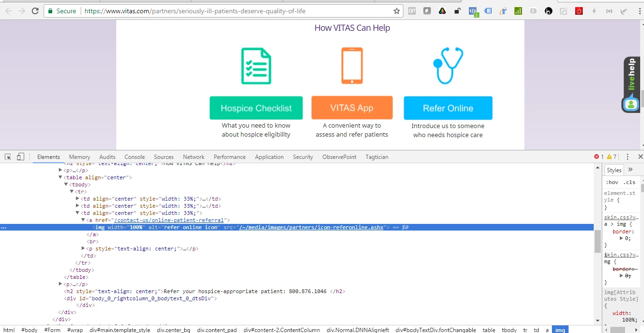Close the DevTools panel with the X
The height and width of the screenshot is (333, 644).
pos(640,157)
